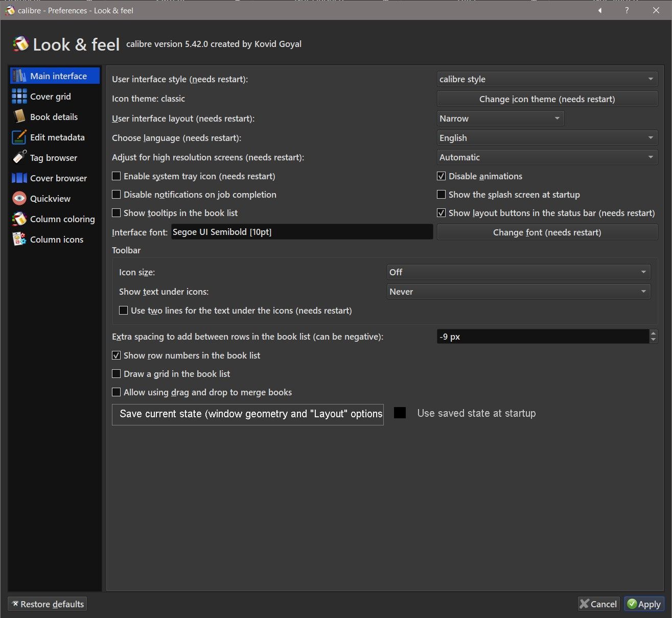
Task: Click the Look & feel header icon
Action: (20, 44)
